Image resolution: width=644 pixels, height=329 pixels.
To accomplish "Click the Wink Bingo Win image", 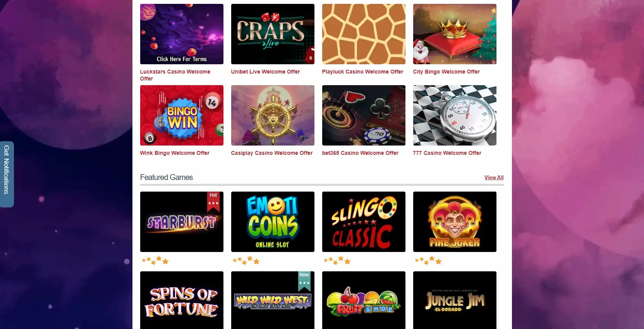I will tap(182, 115).
